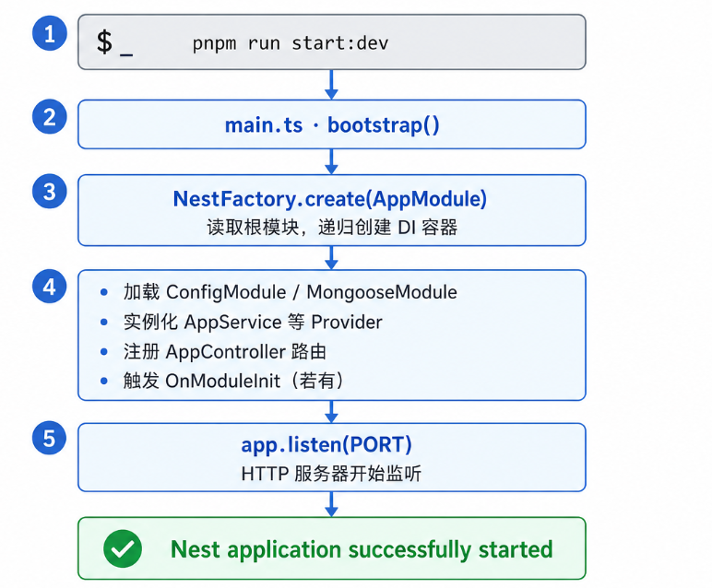
Task: Click the "加载 ConfigModule / MongooseModule" bullet line
Action: pos(291,292)
